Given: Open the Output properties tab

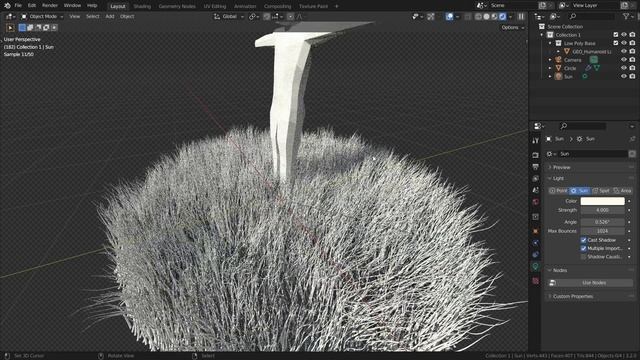Looking at the screenshot, I should (x=536, y=167).
